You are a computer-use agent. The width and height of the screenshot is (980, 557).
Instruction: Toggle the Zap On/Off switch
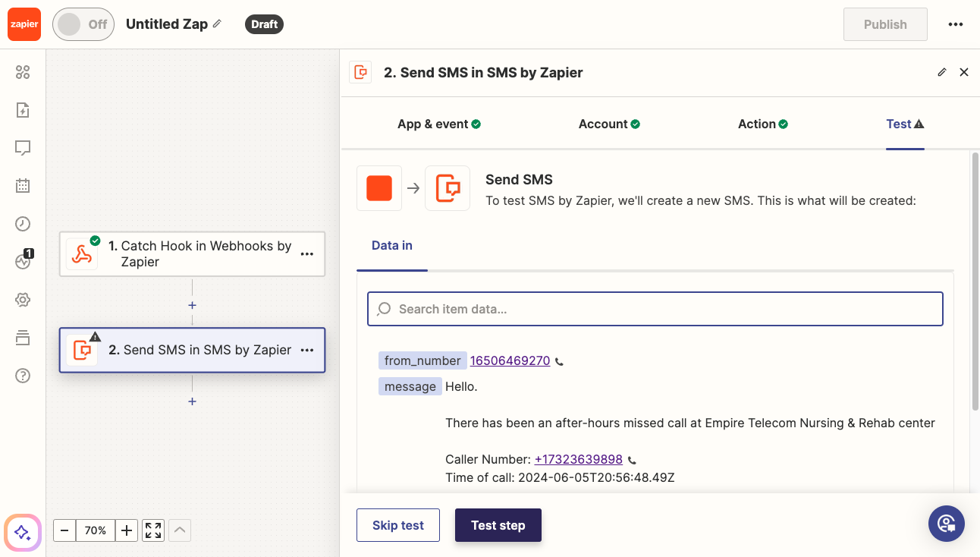click(83, 24)
